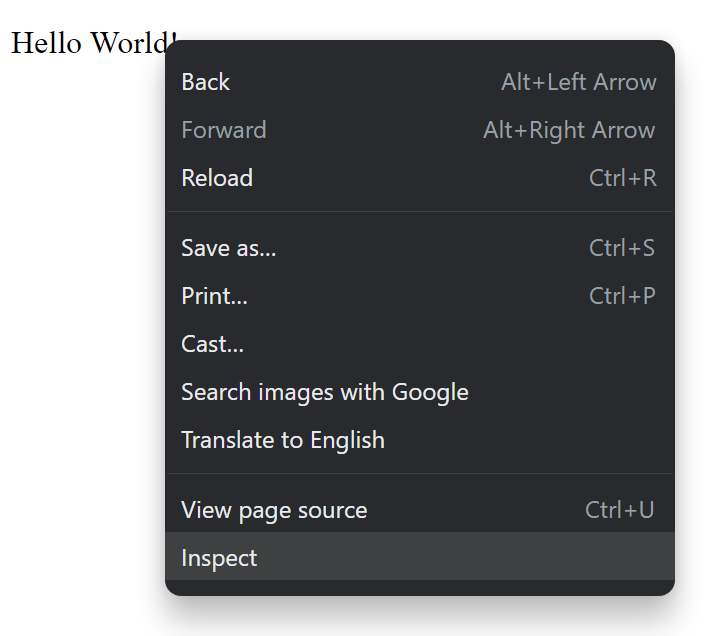Image resolution: width=713 pixels, height=636 pixels.
Task: Choose Back in the context menu
Action: click(420, 82)
